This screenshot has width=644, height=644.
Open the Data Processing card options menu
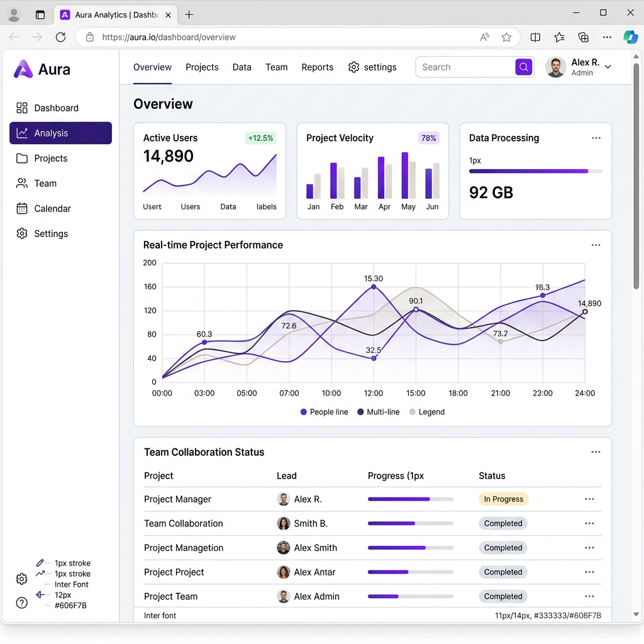point(596,137)
